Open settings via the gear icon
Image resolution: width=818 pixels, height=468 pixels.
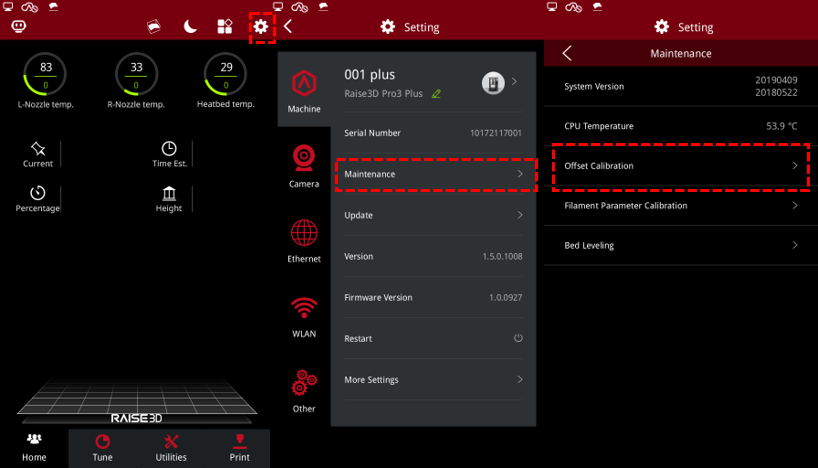261,27
